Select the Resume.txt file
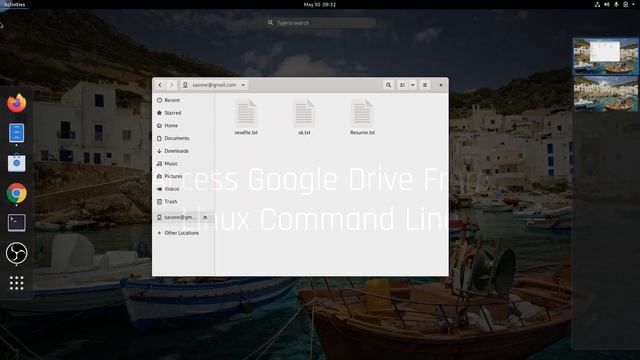The height and width of the screenshot is (360, 640). pyautogui.click(x=362, y=117)
